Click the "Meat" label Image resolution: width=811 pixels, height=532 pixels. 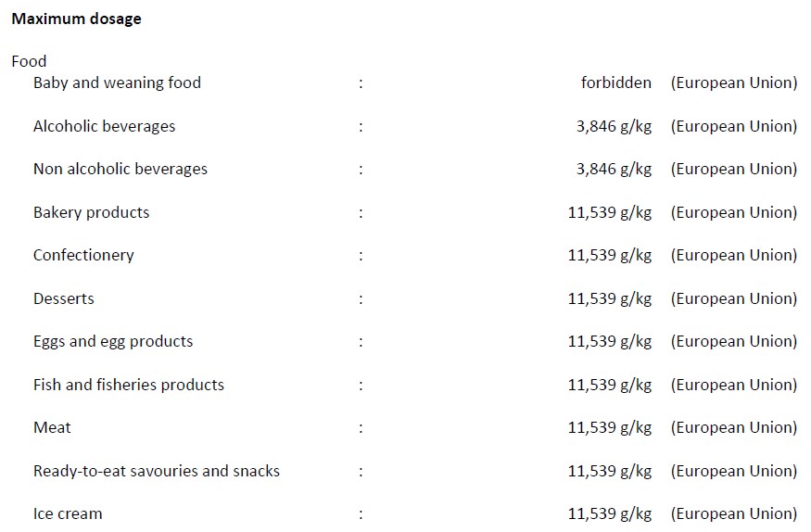52,427
